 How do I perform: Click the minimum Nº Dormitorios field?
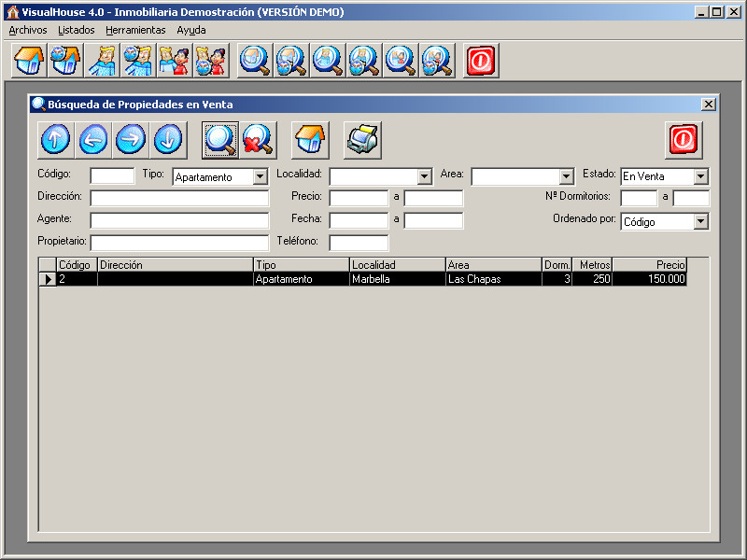pos(639,198)
